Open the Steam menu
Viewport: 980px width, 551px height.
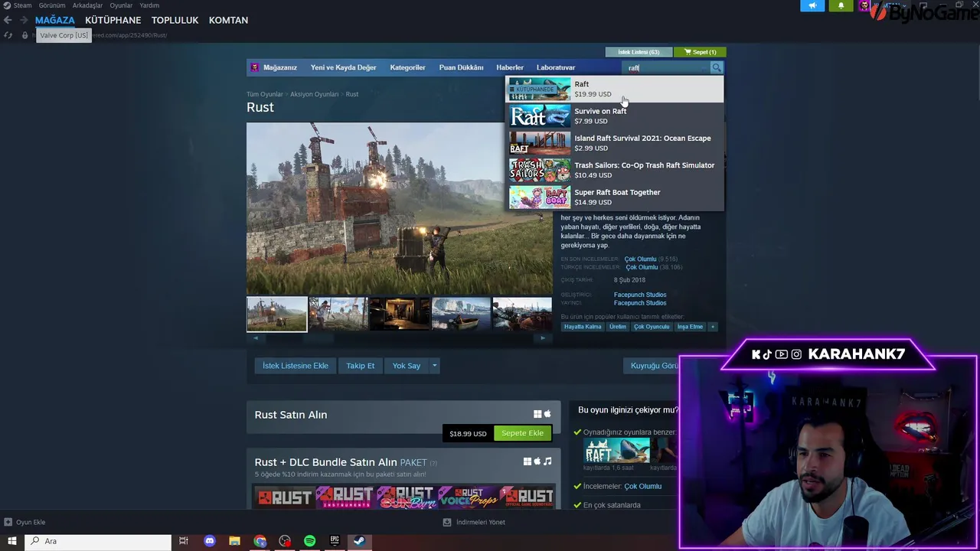point(22,5)
